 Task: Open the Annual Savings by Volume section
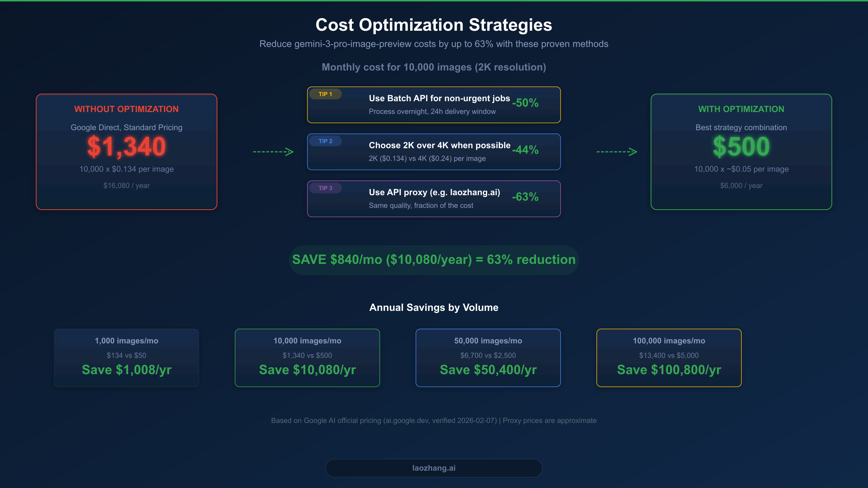coord(434,307)
